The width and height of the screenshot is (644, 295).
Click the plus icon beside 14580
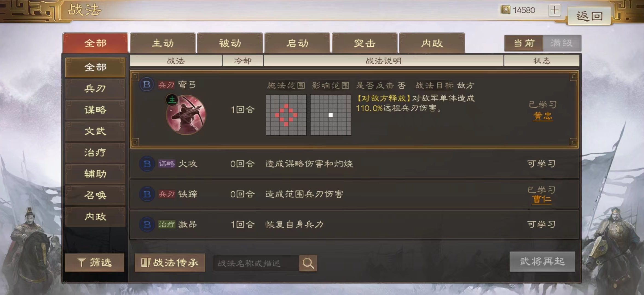(555, 10)
